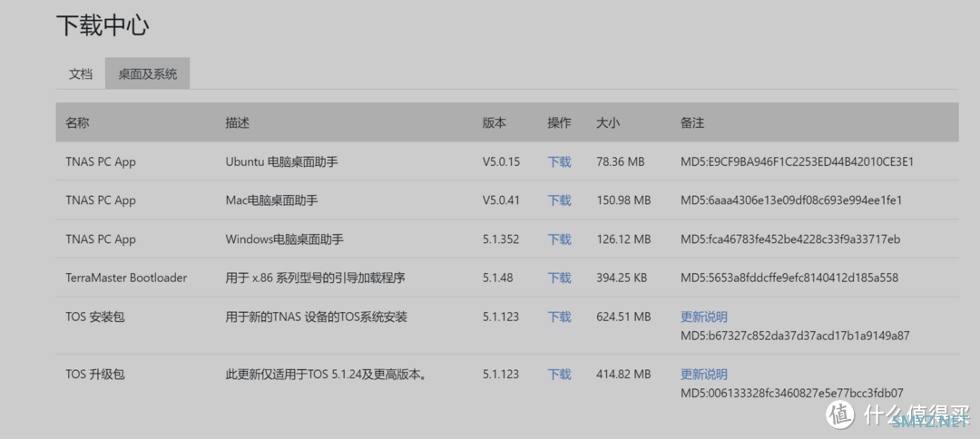Click the 78.36 MB size value
Screen dimensions: 980x439
pos(621,161)
